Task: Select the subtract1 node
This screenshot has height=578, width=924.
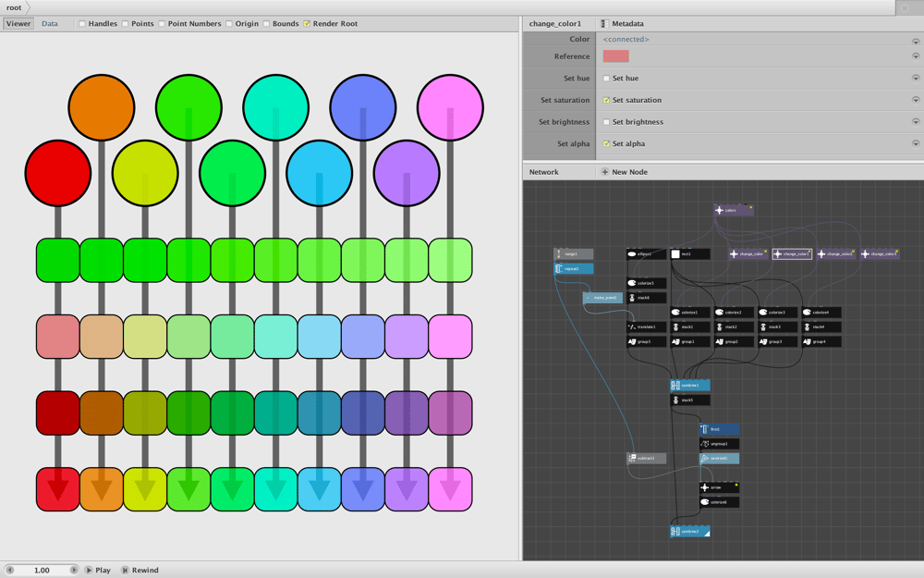Action: 647,459
